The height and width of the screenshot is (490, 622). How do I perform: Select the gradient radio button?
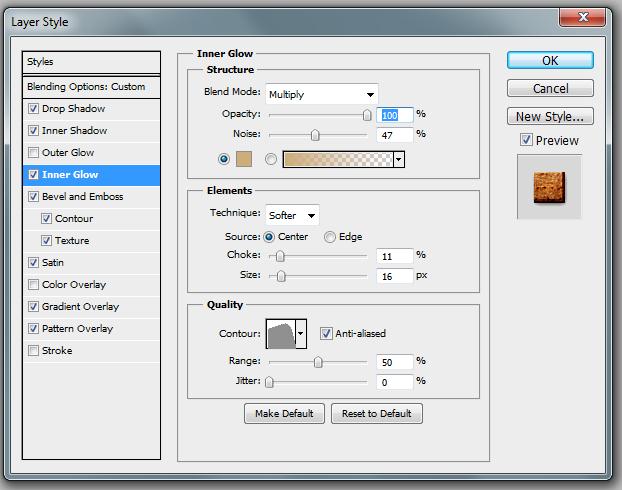click(x=270, y=159)
